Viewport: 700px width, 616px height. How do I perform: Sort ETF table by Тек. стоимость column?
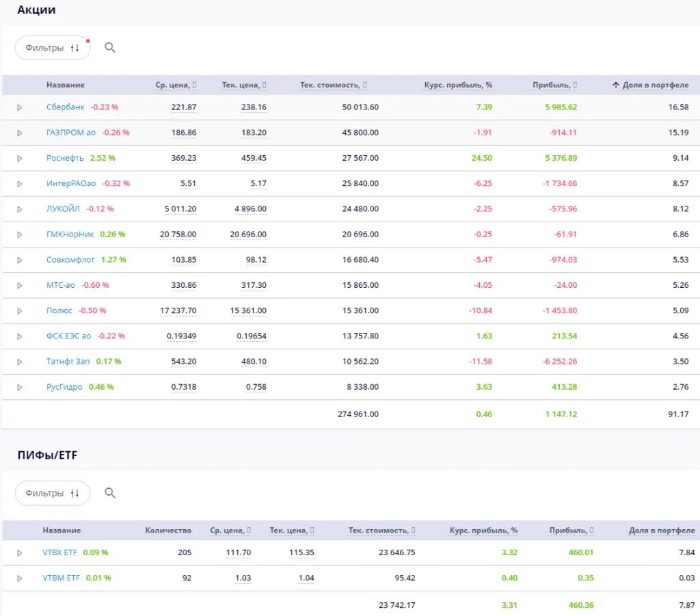click(x=381, y=531)
